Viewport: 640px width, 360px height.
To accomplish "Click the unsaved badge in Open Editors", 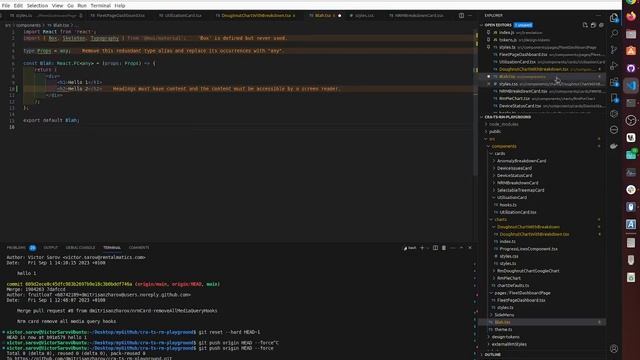I will [x=523, y=25].
